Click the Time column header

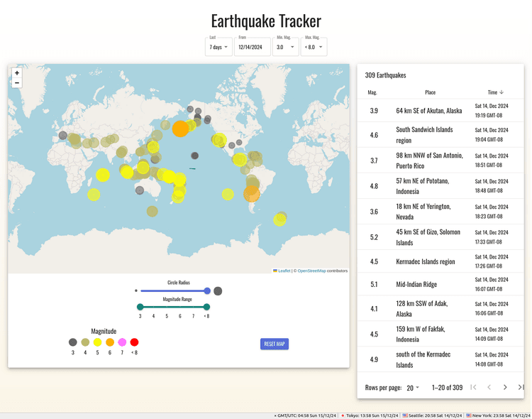492,92
